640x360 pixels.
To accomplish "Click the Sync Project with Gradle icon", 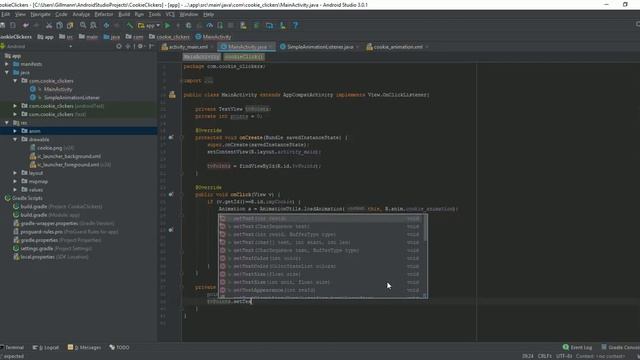I will click(x=256, y=25).
